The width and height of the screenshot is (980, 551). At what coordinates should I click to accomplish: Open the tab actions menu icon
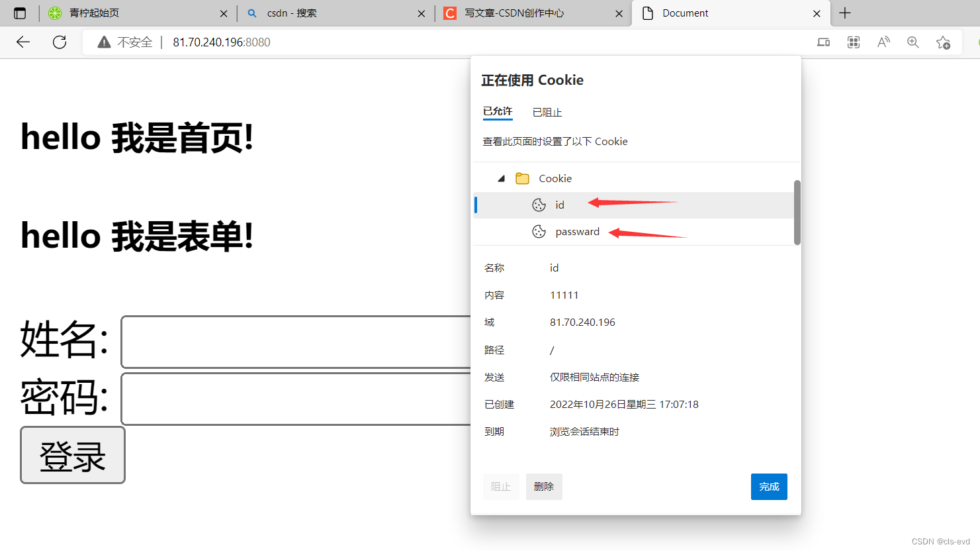click(x=20, y=13)
